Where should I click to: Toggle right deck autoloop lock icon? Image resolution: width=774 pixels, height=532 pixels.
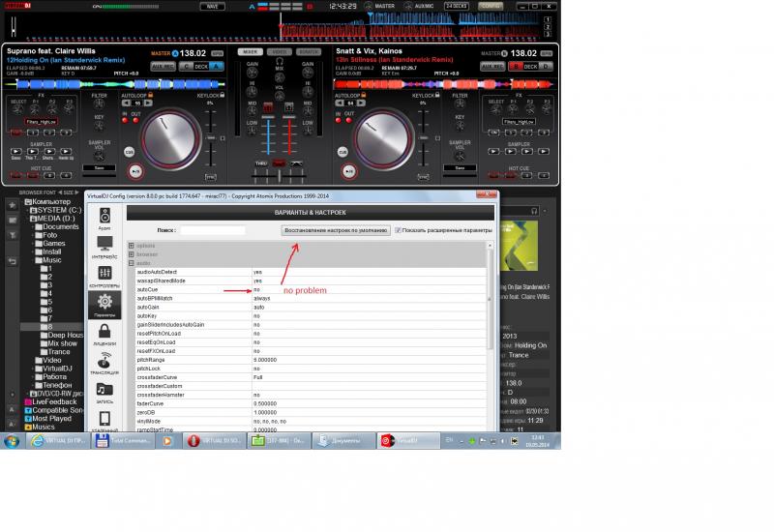tap(364, 95)
